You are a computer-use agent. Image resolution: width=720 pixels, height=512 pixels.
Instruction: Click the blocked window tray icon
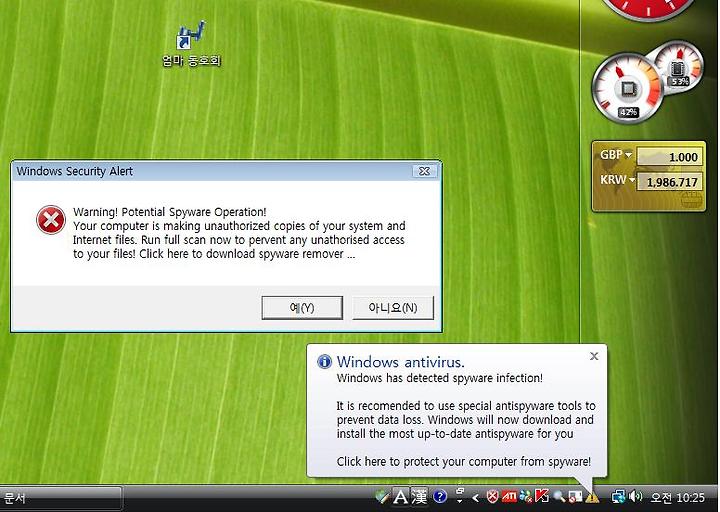pos(575,497)
